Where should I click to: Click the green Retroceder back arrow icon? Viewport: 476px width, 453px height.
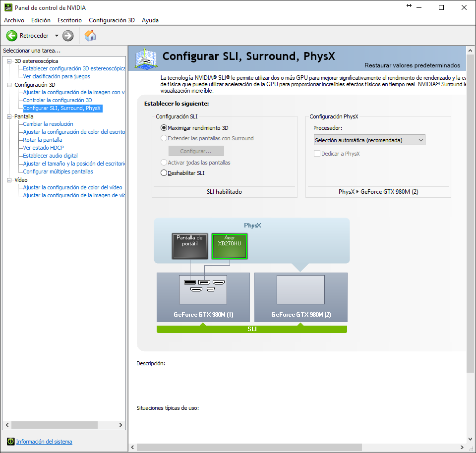click(x=12, y=36)
